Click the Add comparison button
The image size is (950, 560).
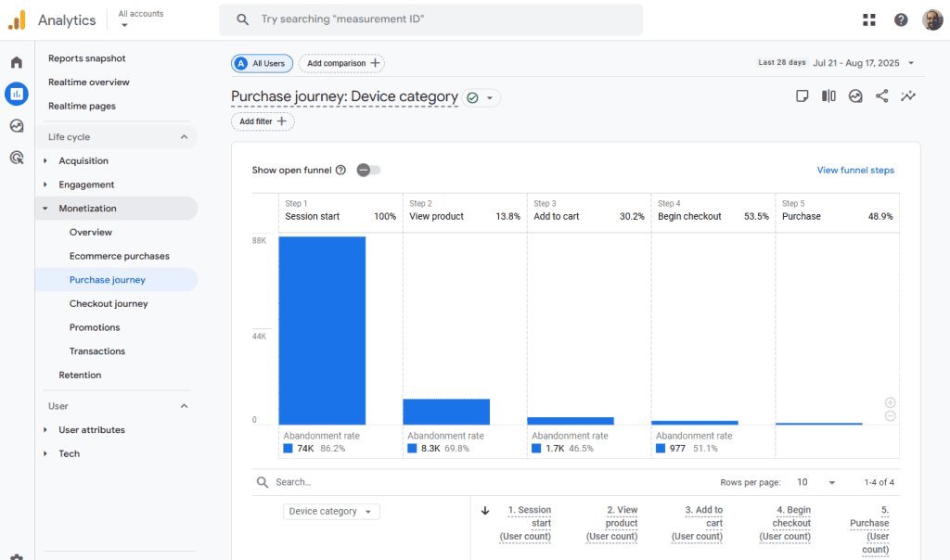click(x=342, y=63)
